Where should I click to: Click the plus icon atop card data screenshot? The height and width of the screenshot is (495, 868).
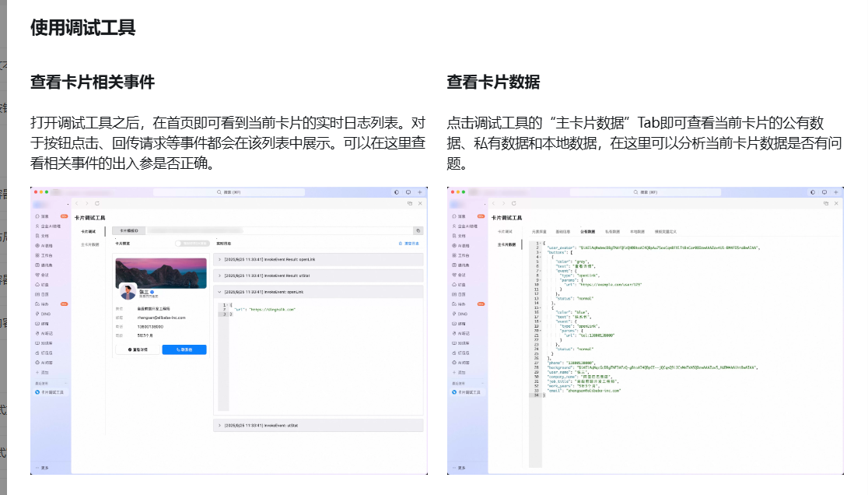coord(836,192)
